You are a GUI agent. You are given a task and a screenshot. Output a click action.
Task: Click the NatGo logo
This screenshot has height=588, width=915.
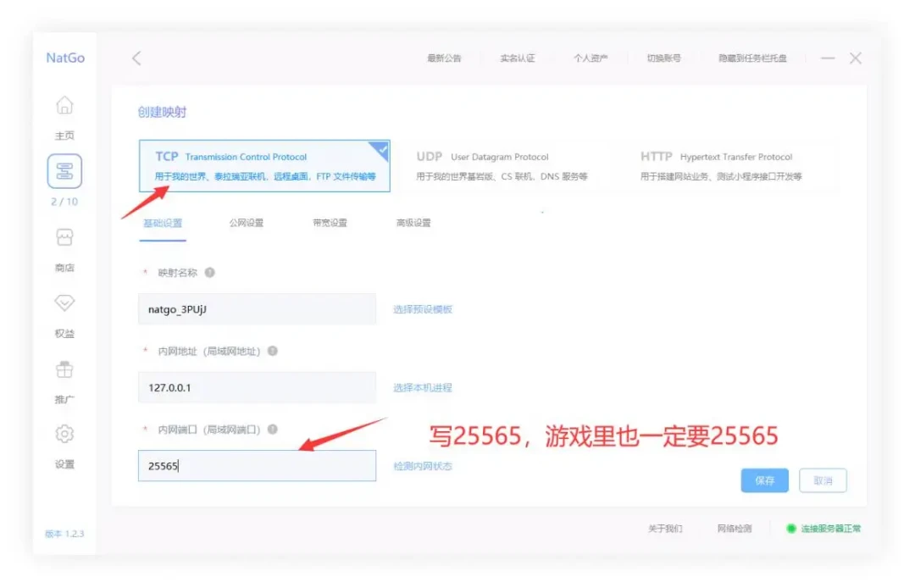[65, 58]
